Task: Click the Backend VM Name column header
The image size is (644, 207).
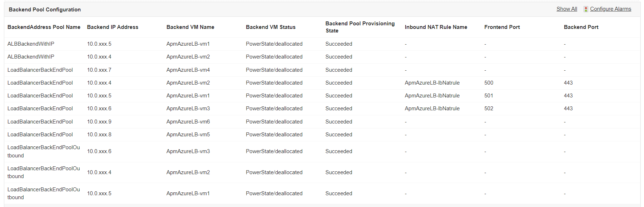Action: point(190,27)
